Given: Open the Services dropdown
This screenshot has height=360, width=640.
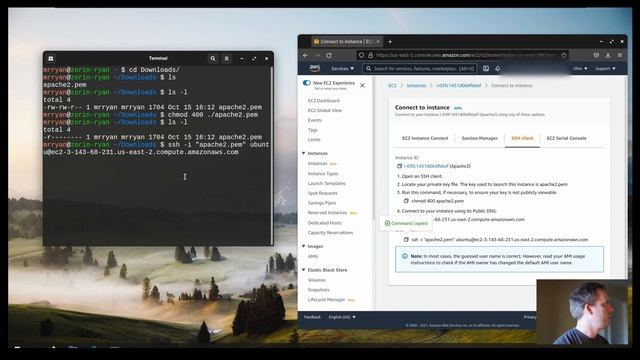Looking at the screenshot, I should 342,69.
